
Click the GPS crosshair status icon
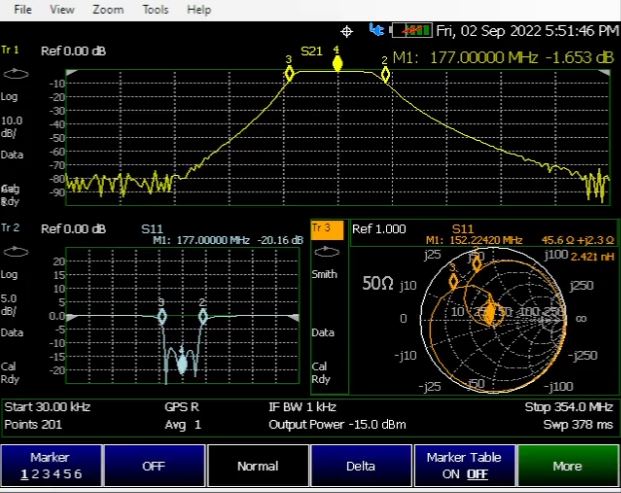click(348, 31)
